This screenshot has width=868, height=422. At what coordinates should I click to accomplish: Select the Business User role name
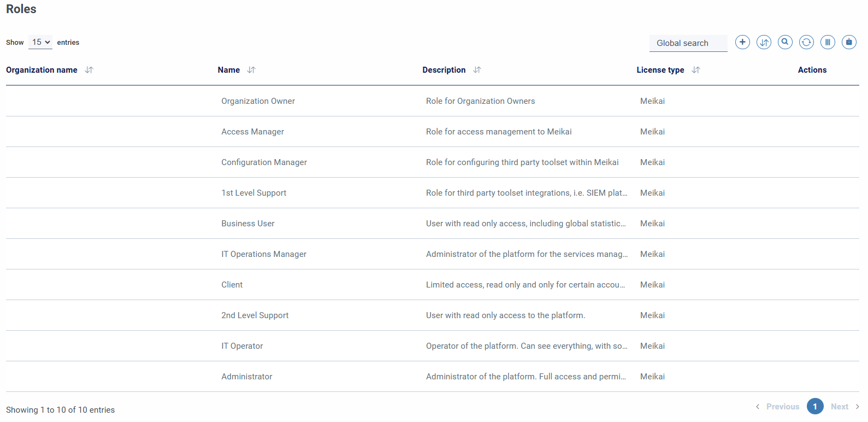click(x=247, y=224)
